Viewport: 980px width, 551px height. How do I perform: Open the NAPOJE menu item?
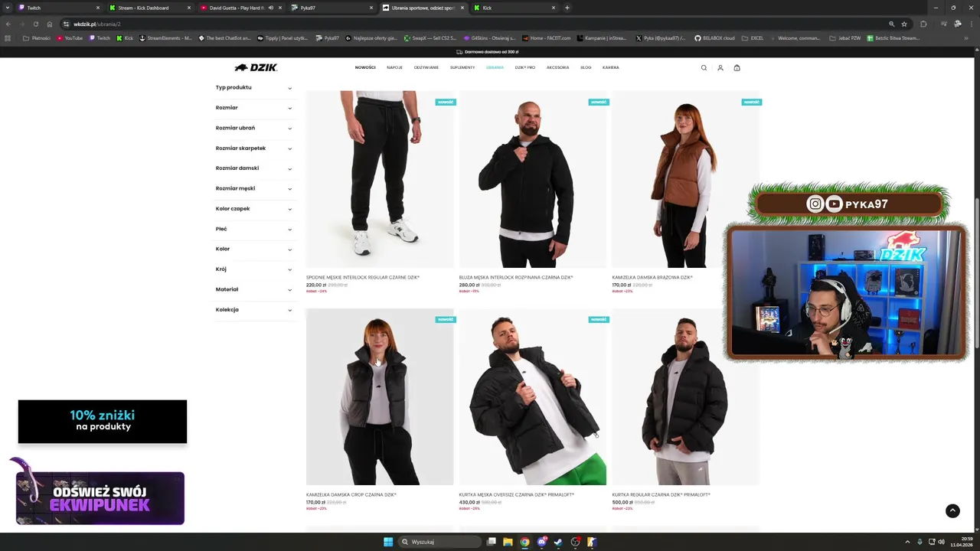pyautogui.click(x=394, y=67)
